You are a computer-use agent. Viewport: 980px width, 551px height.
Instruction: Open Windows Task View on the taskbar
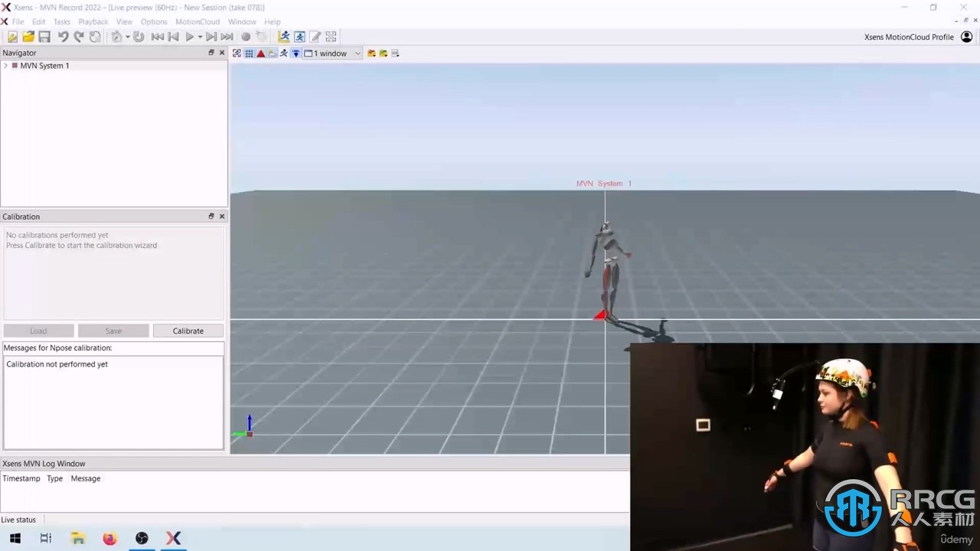click(46, 539)
